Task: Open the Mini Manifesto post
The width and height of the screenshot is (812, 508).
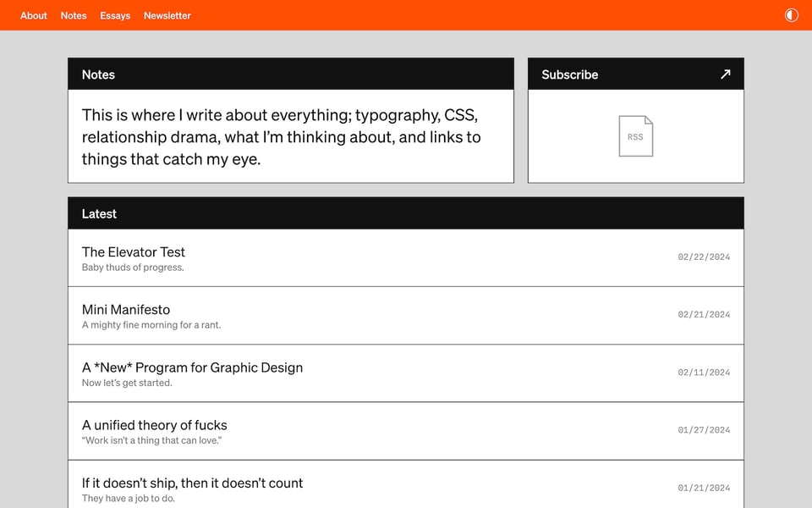Action: click(x=126, y=310)
